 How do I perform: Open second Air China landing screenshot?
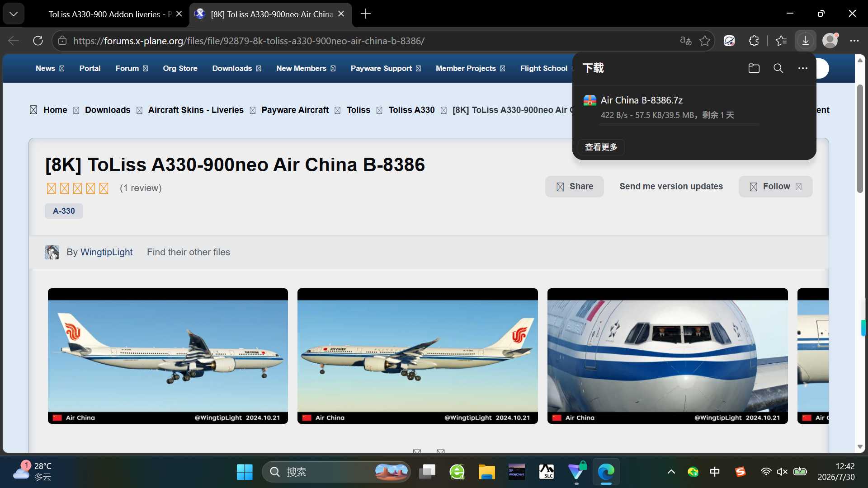coord(418,356)
